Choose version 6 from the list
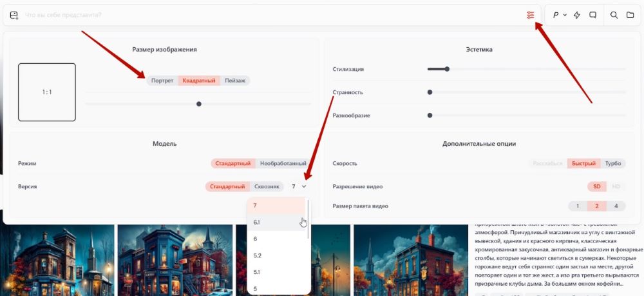Image resolution: width=644 pixels, height=296 pixels. [255, 239]
